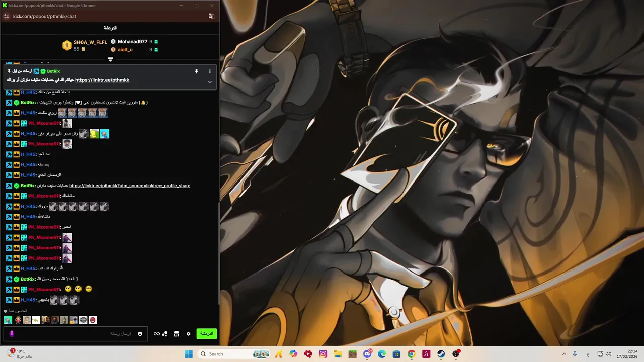Open Chrome translate page icon

212,16
